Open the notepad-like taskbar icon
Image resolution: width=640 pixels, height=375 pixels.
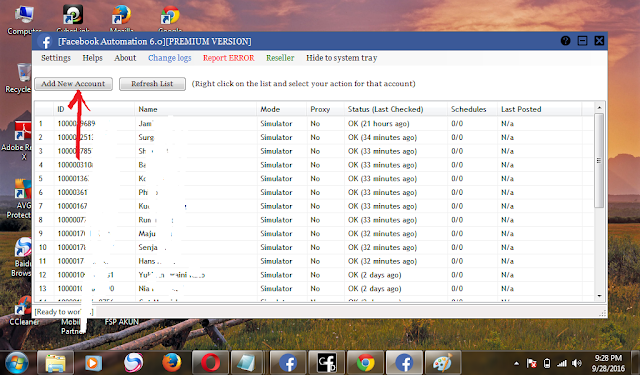coord(248,363)
